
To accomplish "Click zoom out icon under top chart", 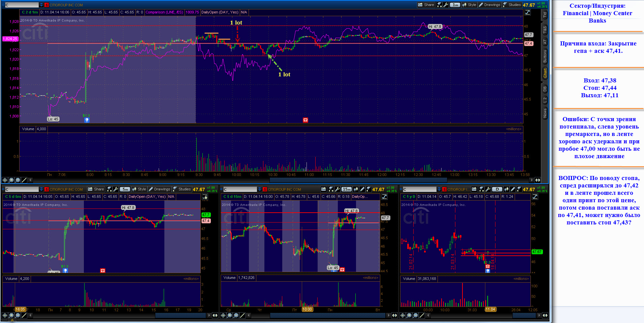I will coord(18,180).
